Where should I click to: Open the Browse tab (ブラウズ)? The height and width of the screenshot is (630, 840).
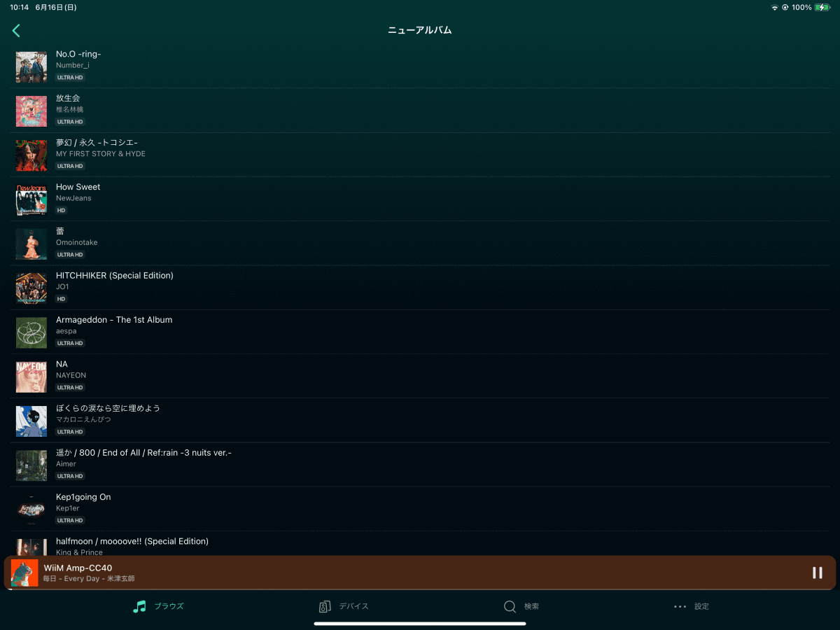coord(158,606)
